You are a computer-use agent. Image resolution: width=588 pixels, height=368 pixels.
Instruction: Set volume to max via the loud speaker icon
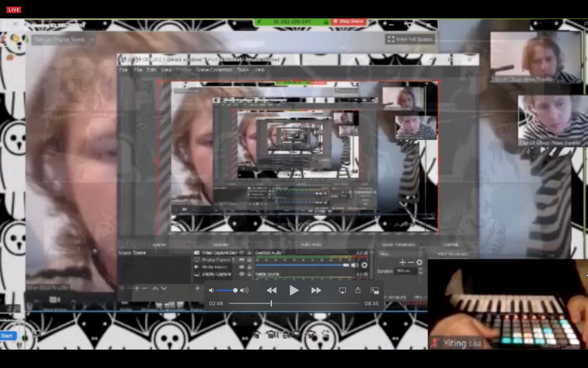[244, 290]
